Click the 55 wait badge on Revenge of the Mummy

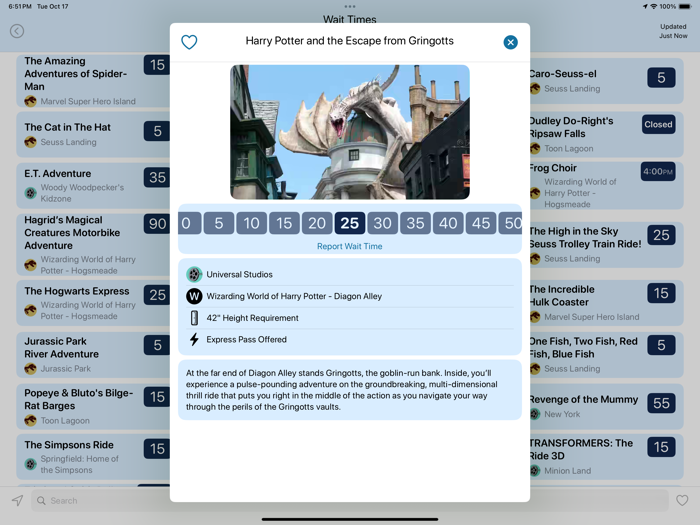[x=661, y=403]
